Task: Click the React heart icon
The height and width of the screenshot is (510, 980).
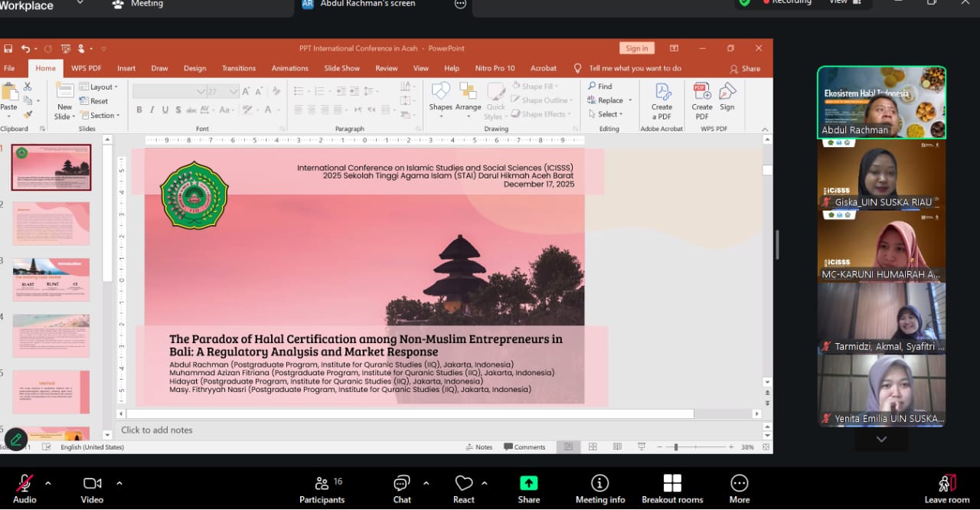Action: tap(463, 483)
